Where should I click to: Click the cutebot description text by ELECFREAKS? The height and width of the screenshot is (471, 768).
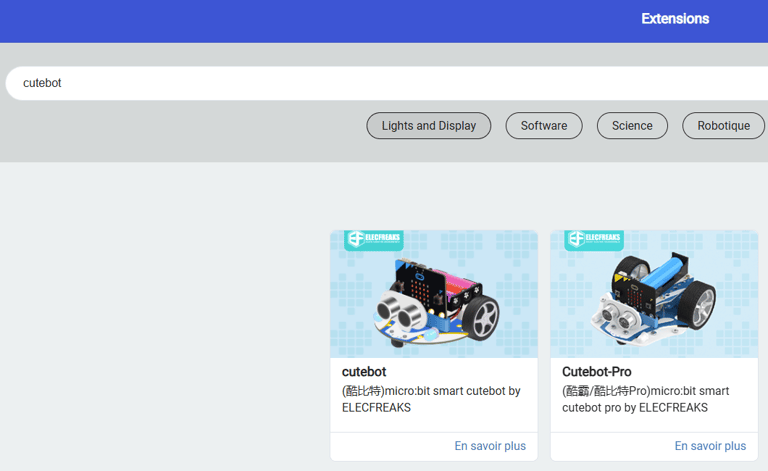(431, 399)
